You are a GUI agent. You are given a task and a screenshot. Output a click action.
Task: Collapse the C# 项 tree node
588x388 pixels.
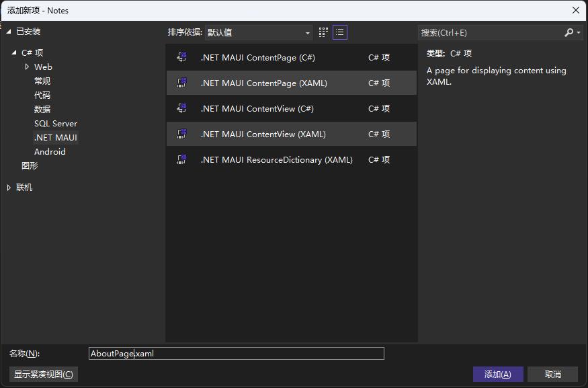click(x=14, y=52)
